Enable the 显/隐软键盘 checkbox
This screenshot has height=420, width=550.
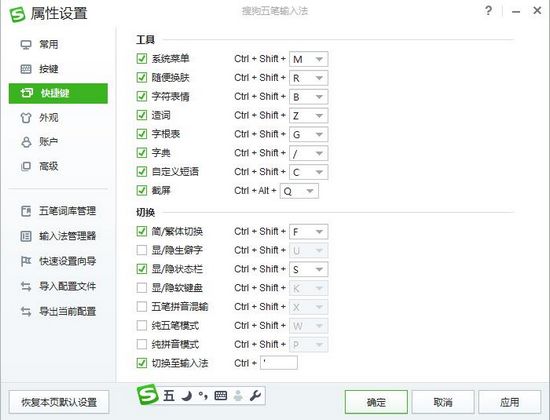tap(142, 288)
